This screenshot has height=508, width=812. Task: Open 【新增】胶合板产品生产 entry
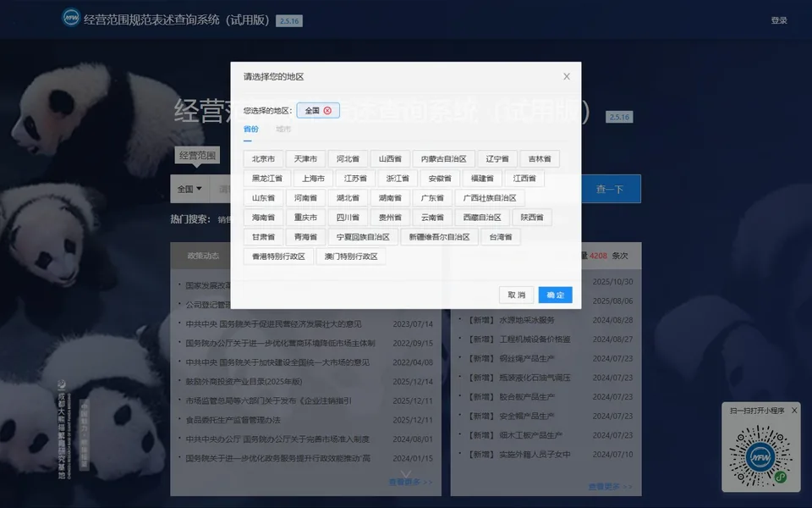tap(511, 397)
